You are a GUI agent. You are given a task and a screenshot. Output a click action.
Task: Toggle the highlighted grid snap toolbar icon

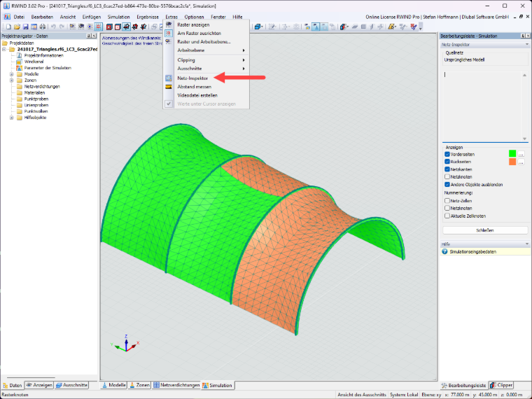[99, 27]
